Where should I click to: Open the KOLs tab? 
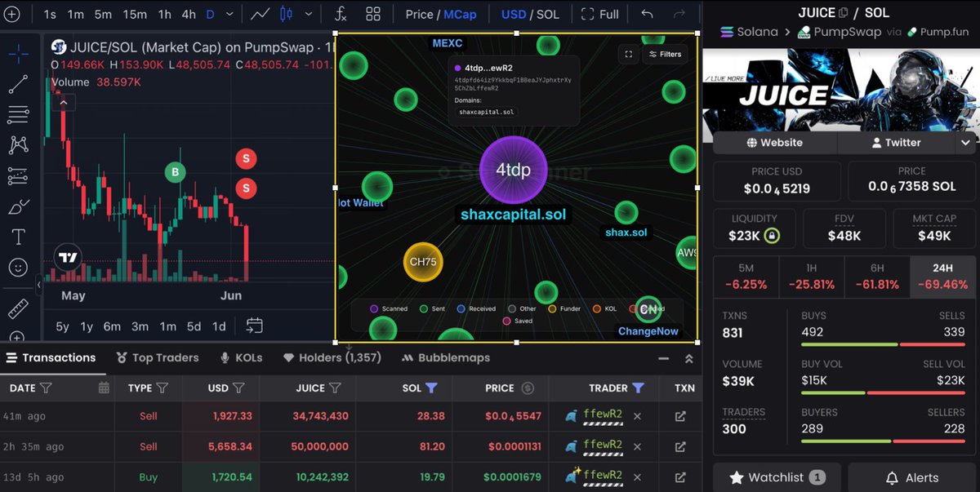click(241, 357)
